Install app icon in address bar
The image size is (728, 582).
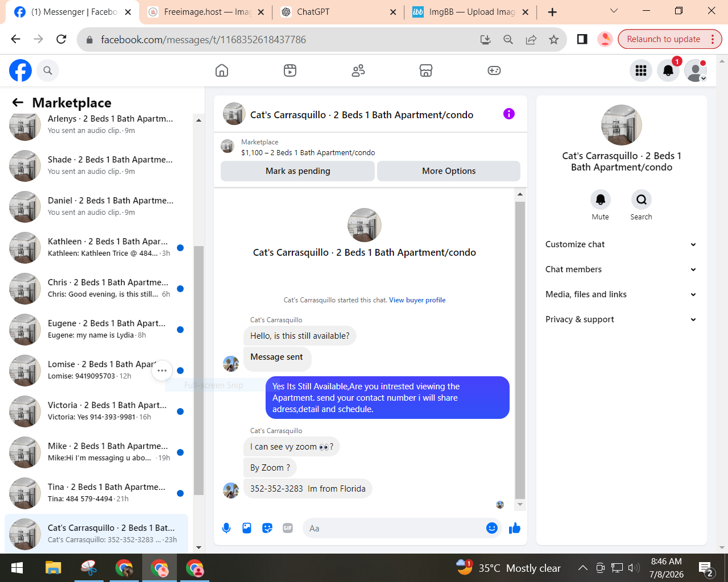pos(485,39)
